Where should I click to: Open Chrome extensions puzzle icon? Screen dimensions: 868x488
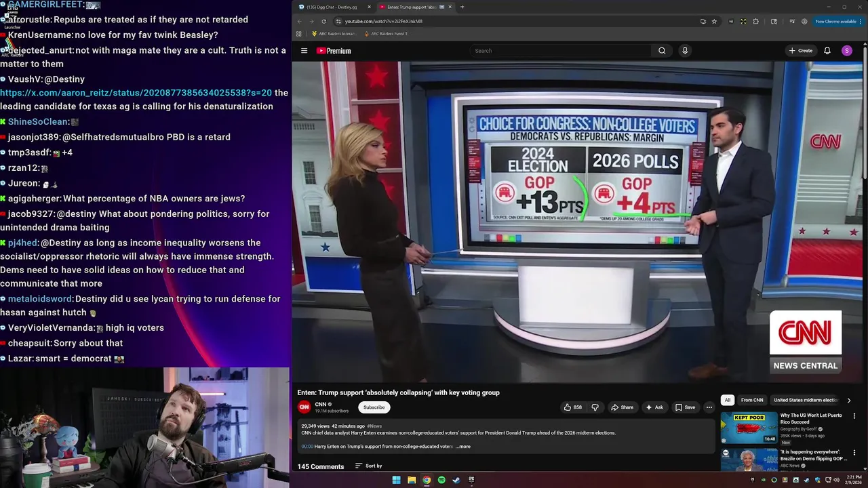click(756, 21)
